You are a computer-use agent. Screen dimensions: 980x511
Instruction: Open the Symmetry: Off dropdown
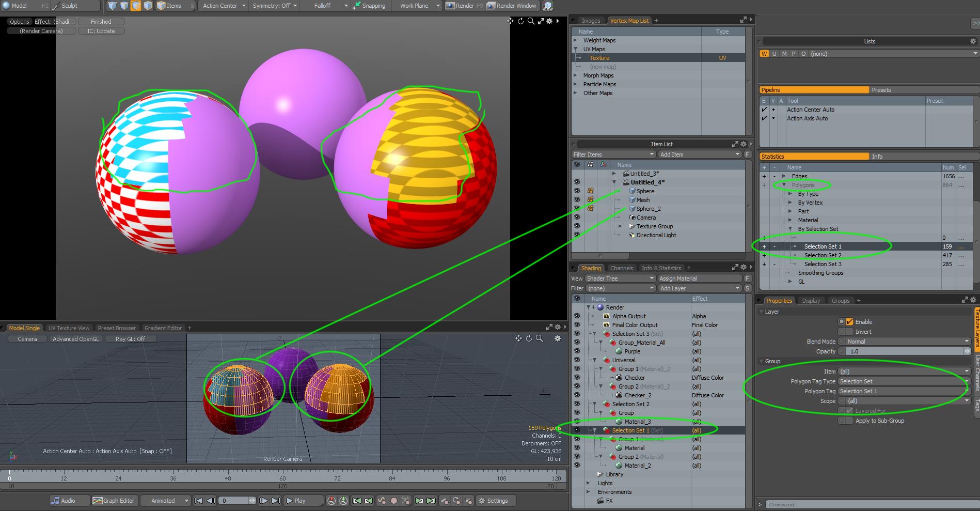click(274, 6)
